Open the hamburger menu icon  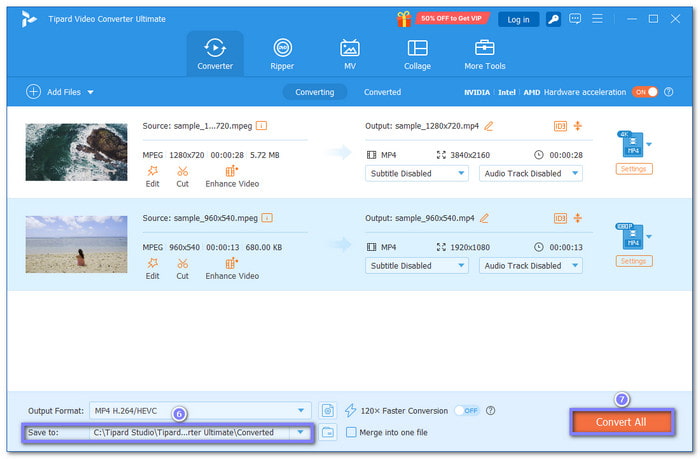pos(597,19)
